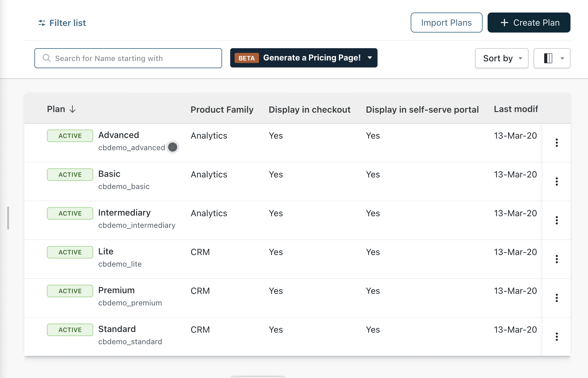Open the three-dot menu for Advanced plan
The image size is (588, 378).
(557, 143)
